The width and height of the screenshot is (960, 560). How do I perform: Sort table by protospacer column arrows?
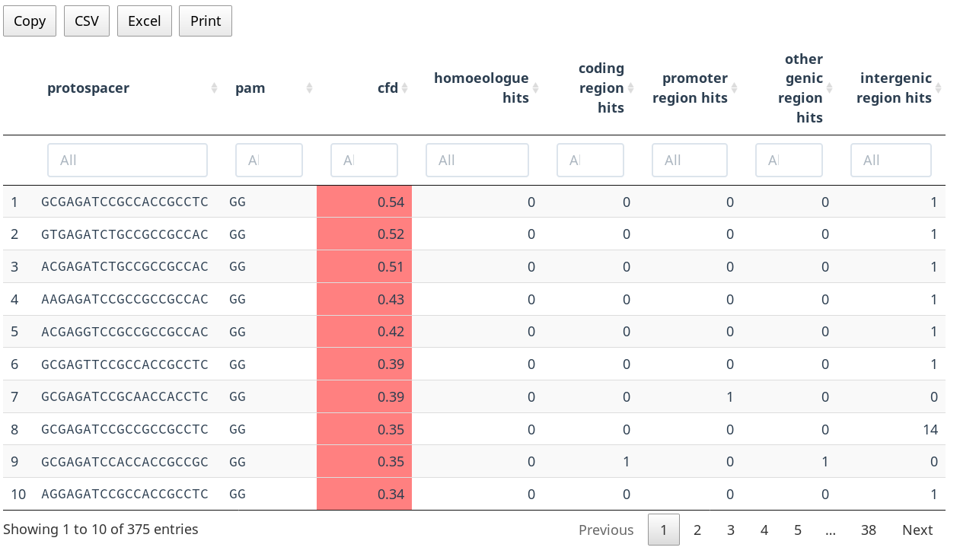(x=215, y=88)
